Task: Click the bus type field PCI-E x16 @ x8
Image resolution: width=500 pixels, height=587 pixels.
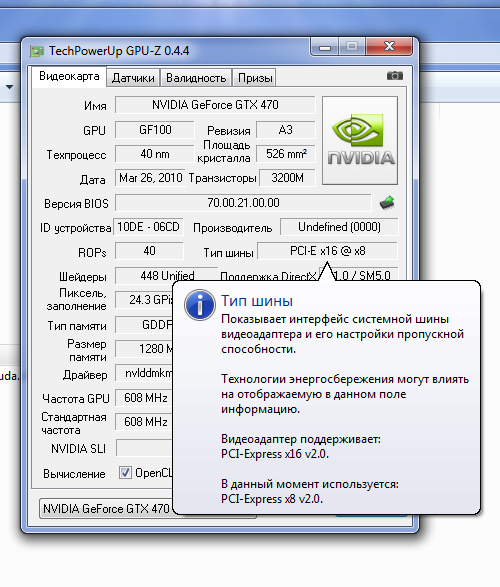Action: pyautogui.click(x=327, y=251)
